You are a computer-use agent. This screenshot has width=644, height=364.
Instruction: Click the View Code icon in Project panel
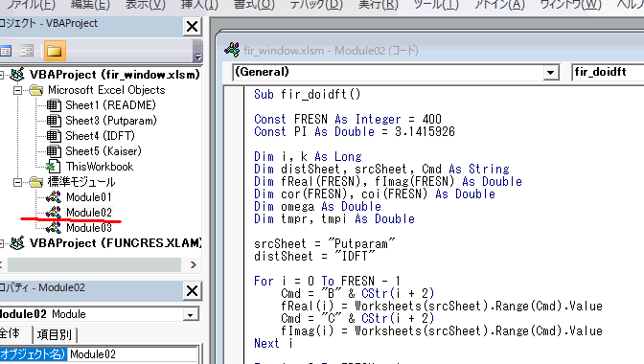pyautogui.click(x=6, y=51)
